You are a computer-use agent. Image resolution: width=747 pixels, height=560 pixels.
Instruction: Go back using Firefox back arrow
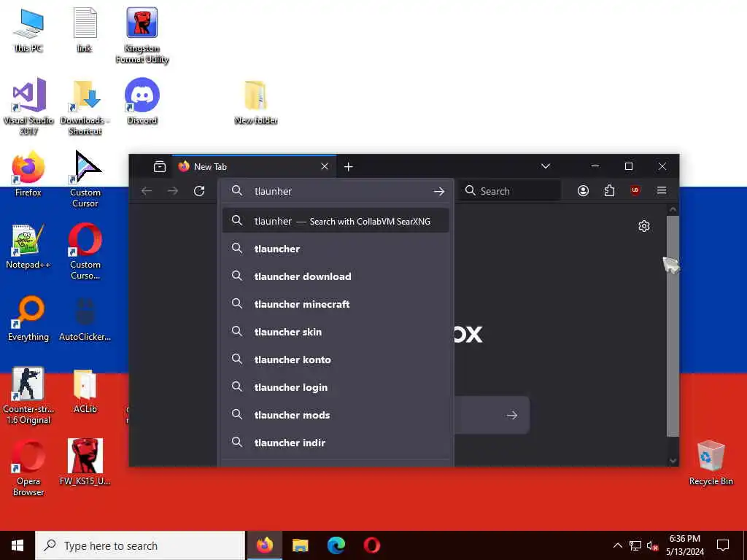coord(147,191)
